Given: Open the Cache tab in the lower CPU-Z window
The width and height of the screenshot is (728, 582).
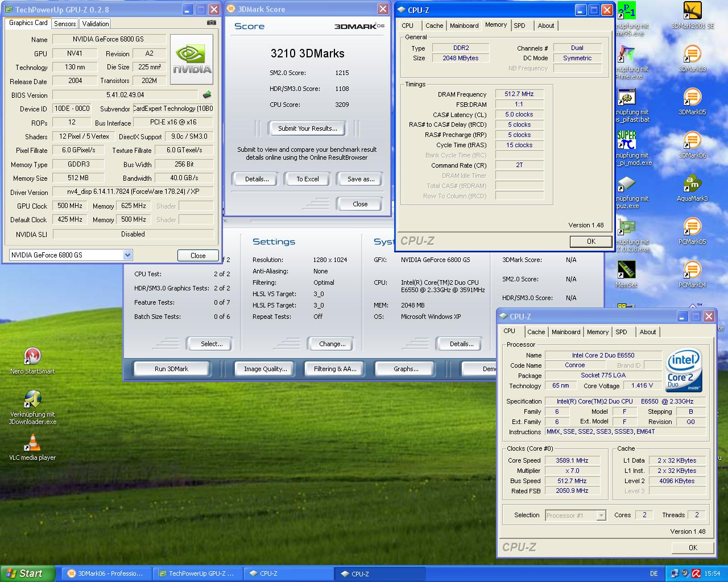Looking at the screenshot, I should point(536,332).
